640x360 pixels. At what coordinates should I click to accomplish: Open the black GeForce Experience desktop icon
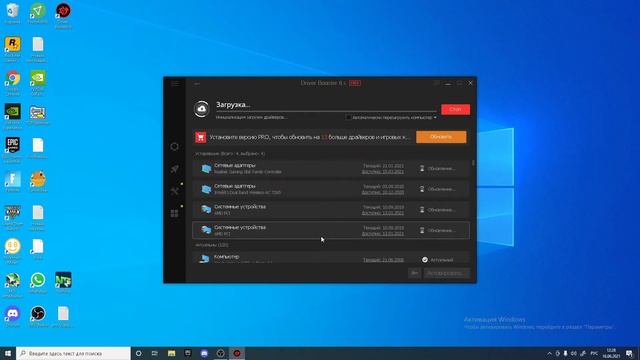(13, 116)
